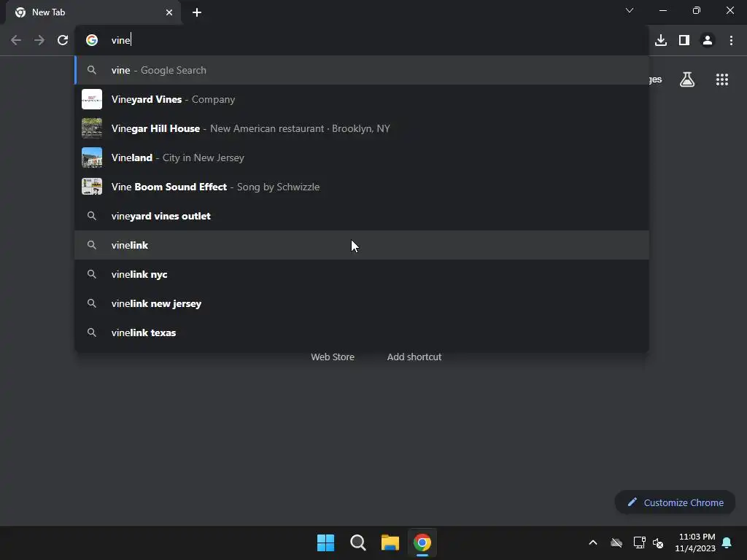Click the Chrome taskbar icon
The width and height of the screenshot is (747, 560).
click(422, 542)
